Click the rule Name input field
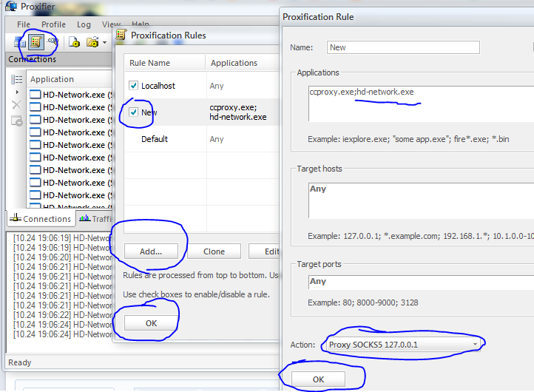 (404, 47)
